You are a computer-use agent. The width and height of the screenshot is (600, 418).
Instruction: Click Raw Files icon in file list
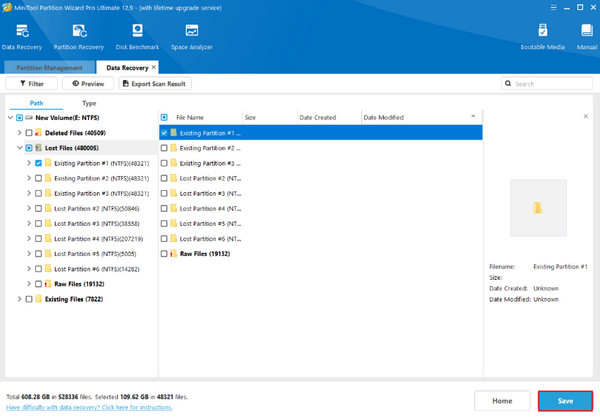coord(173,254)
